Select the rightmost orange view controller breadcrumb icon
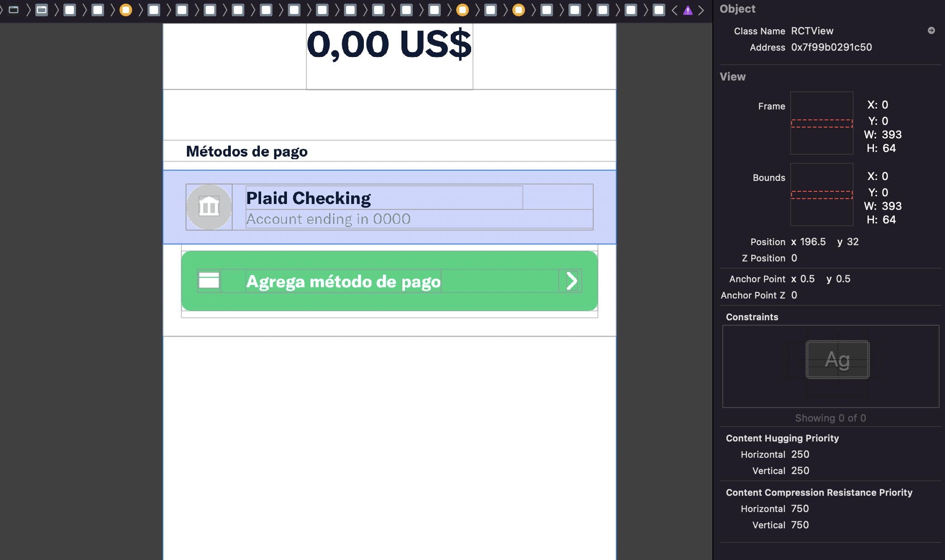 (x=519, y=10)
